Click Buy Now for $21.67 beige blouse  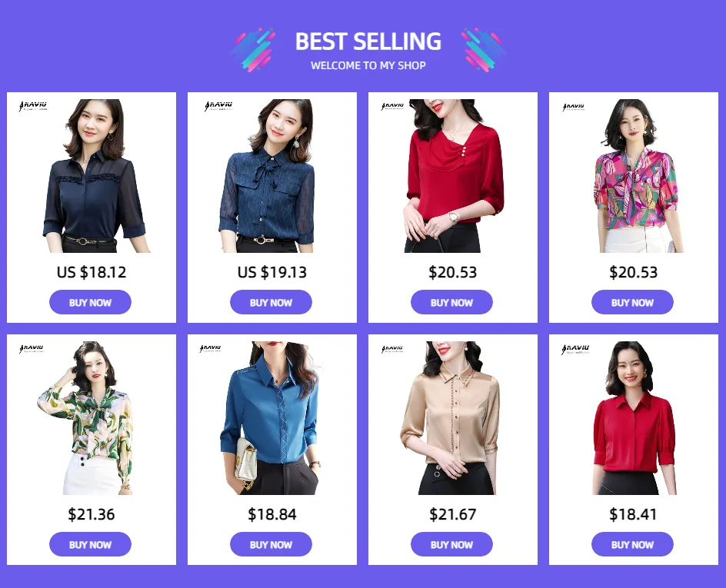tap(451, 544)
